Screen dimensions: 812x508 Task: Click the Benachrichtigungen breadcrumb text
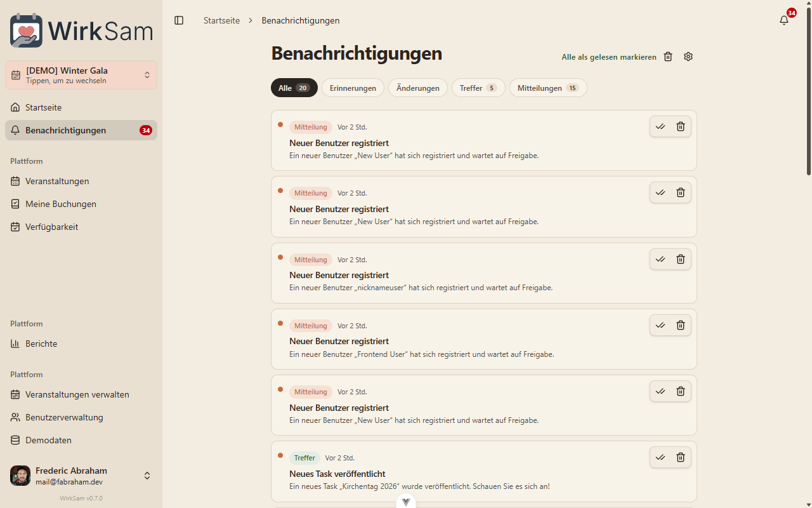click(x=301, y=20)
